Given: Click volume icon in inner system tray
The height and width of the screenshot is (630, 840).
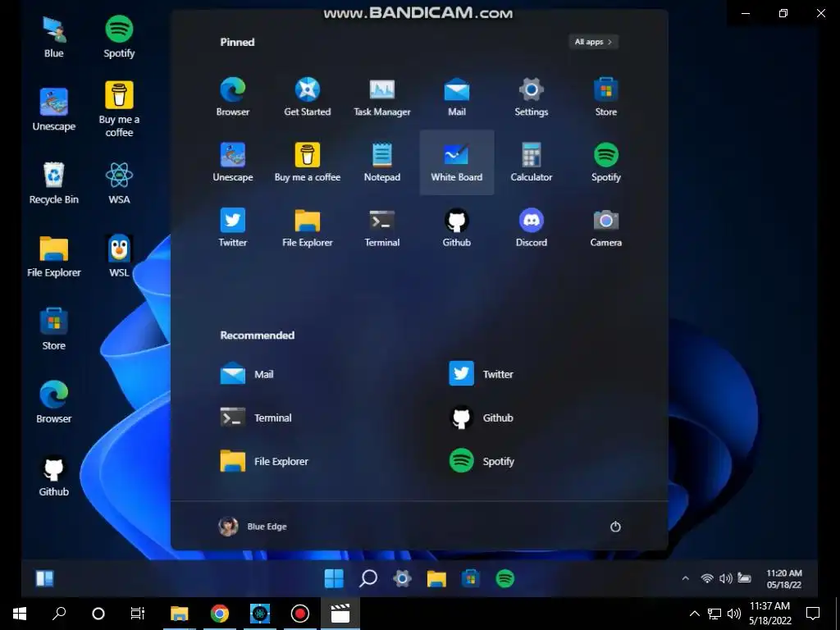Looking at the screenshot, I should coord(725,578).
